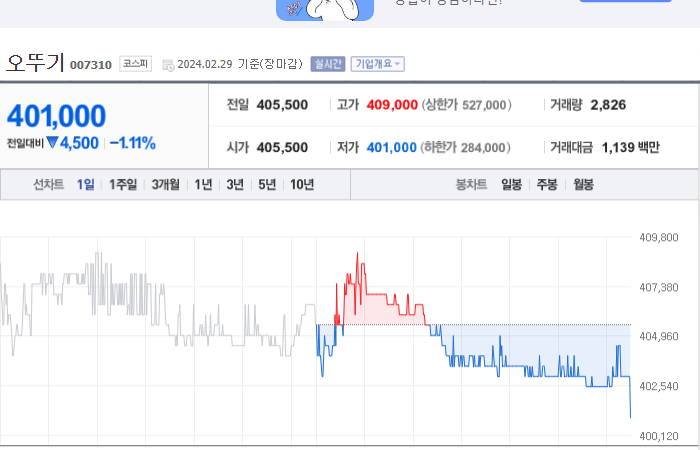700x450 pixels.
Task: Open the 기업개요 dropdown
Action: (x=378, y=64)
